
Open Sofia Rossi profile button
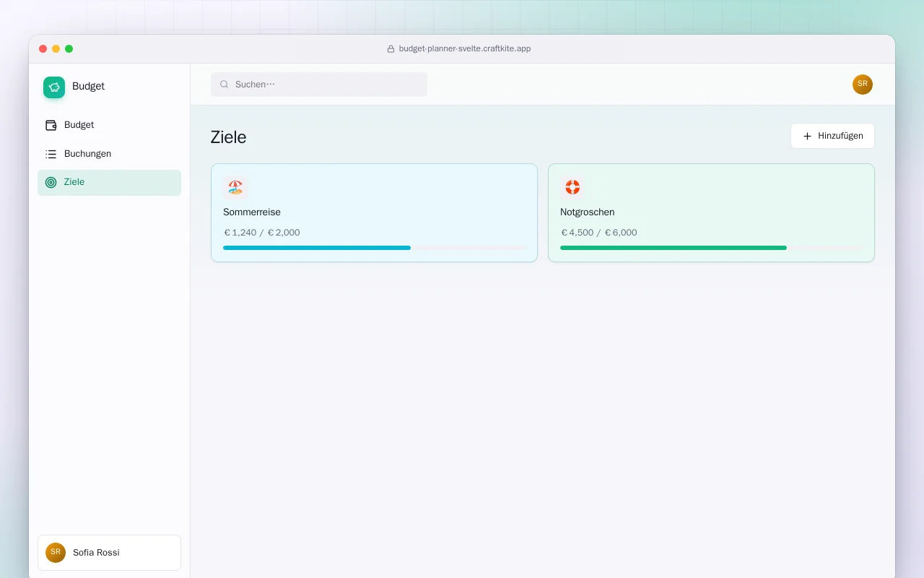point(109,553)
